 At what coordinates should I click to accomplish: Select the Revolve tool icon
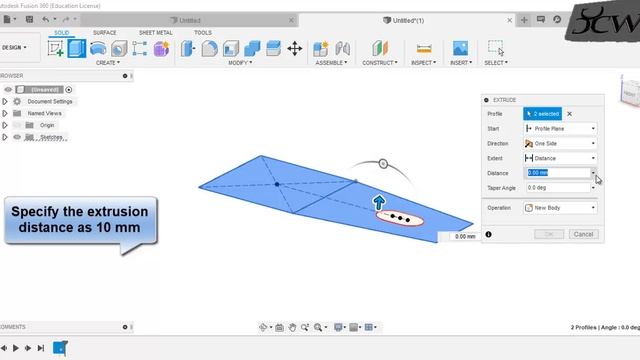pyautogui.click(x=98, y=49)
